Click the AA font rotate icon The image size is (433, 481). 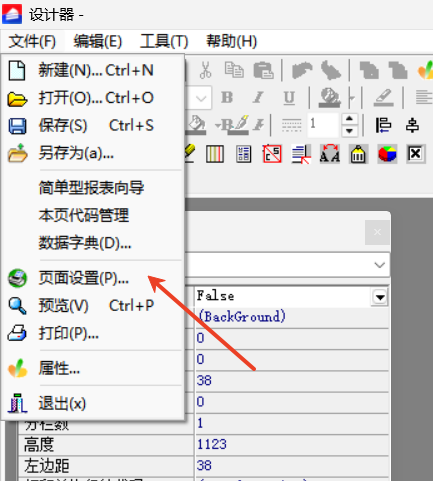(x=330, y=154)
